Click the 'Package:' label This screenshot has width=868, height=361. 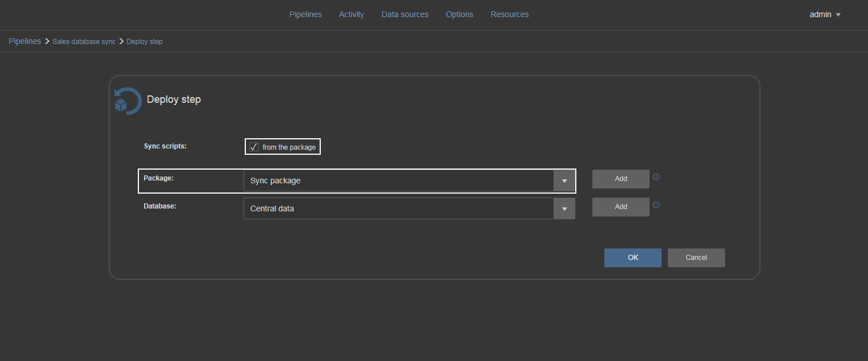(x=158, y=178)
